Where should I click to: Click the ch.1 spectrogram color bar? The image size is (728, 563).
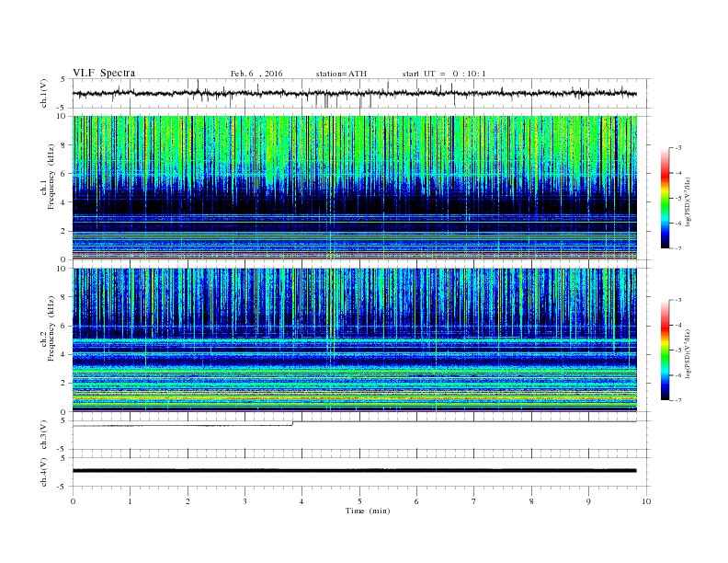tap(665, 198)
